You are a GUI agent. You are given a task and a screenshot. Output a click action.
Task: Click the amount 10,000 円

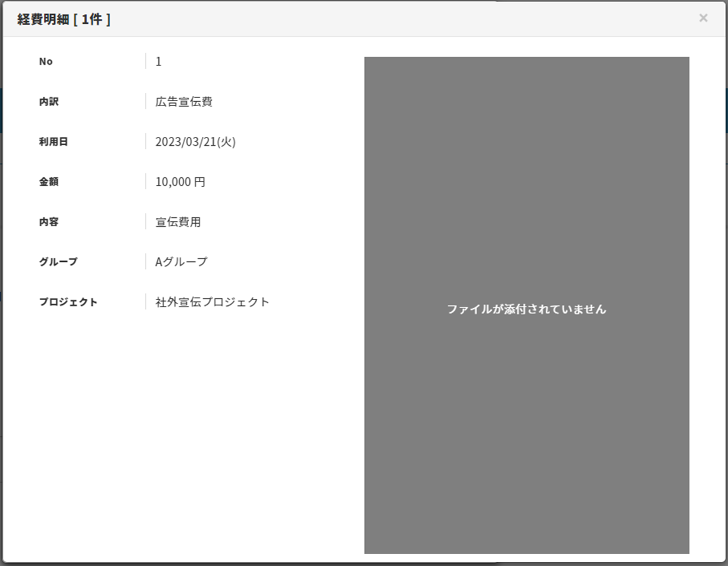[180, 182]
